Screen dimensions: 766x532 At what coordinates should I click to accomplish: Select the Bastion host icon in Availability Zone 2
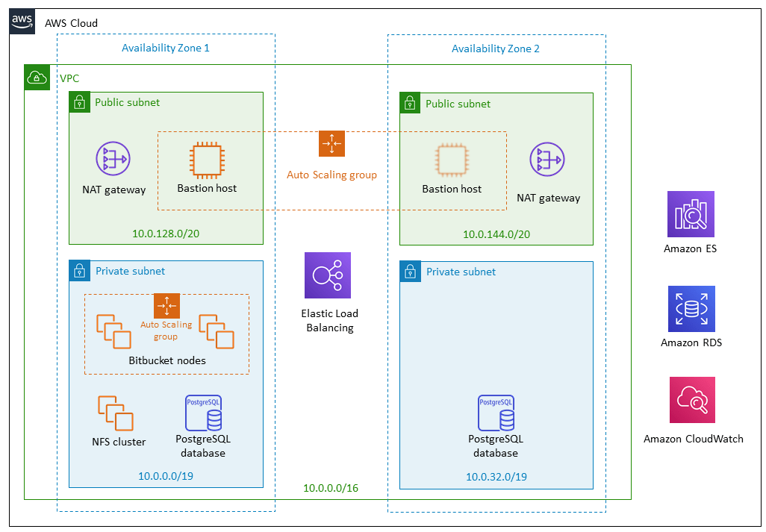452,159
